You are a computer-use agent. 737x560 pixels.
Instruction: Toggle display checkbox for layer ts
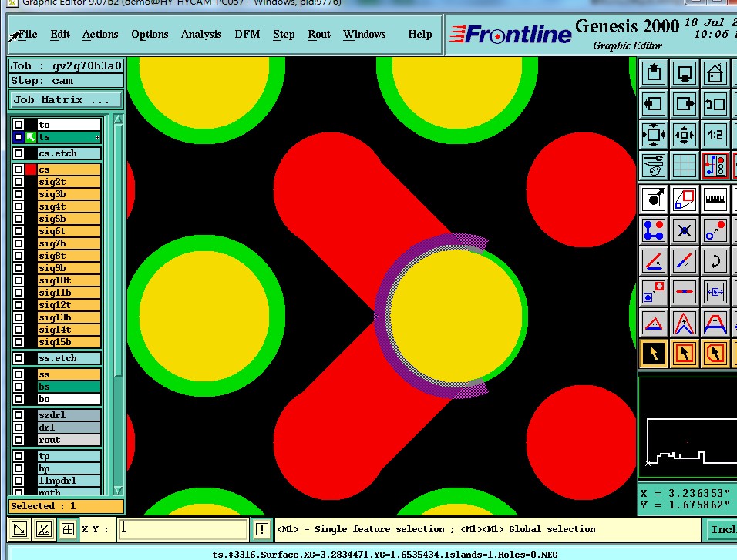click(19, 137)
